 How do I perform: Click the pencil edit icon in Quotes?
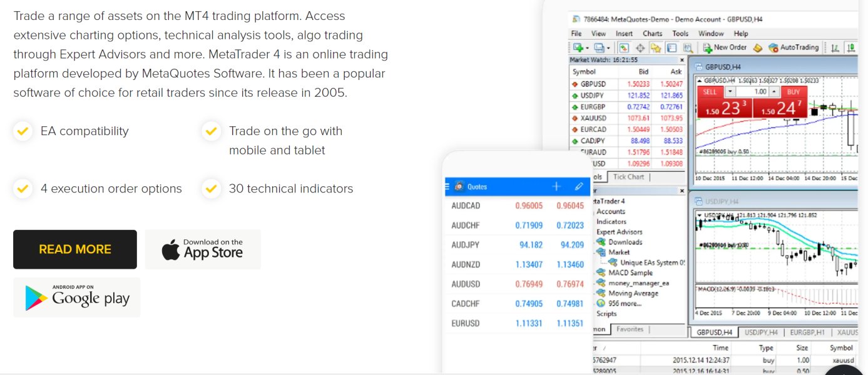[579, 186]
